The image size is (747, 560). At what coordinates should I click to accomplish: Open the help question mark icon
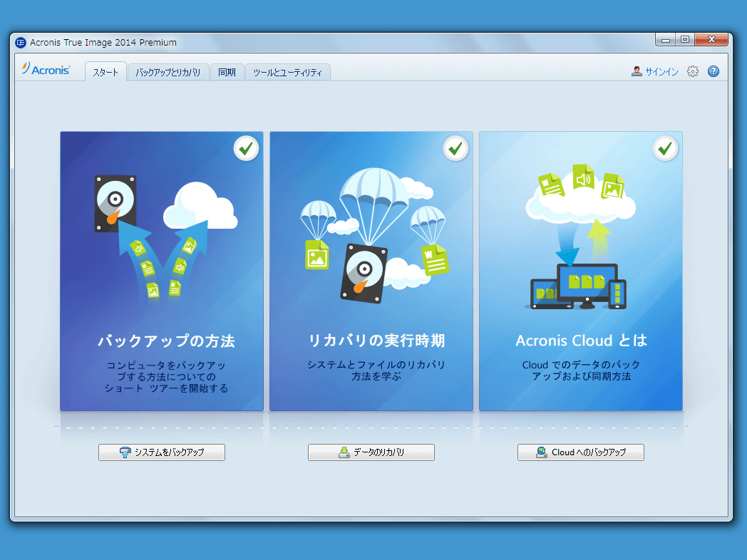pyautogui.click(x=713, y=71)
